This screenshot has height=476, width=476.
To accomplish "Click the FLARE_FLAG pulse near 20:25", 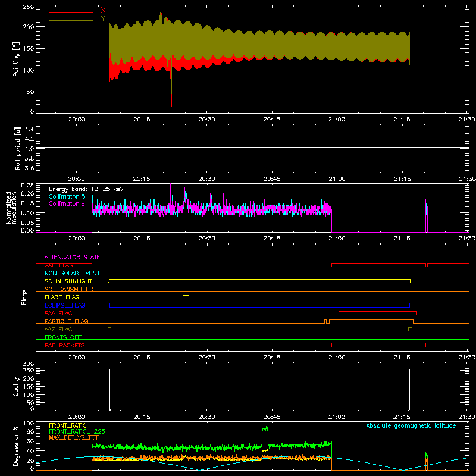I will 186,297.
